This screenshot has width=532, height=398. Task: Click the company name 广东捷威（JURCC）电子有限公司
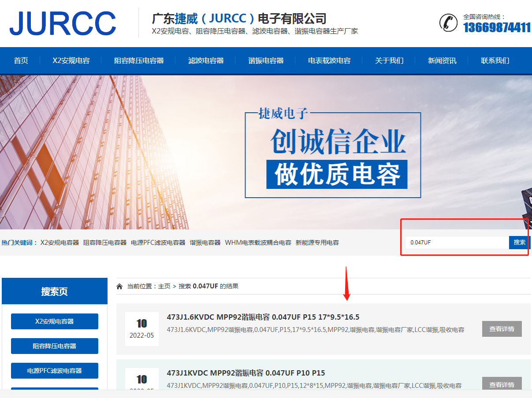coord(239,18)
